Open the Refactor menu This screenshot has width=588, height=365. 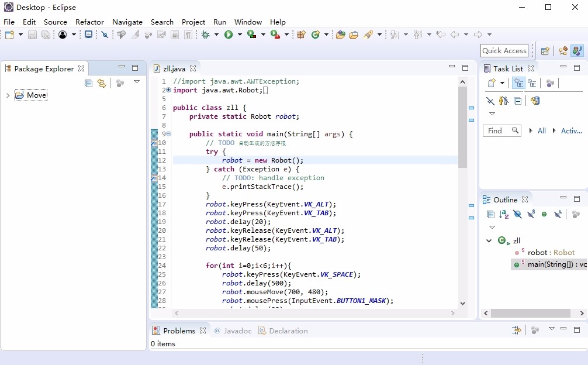coord(89,22)
